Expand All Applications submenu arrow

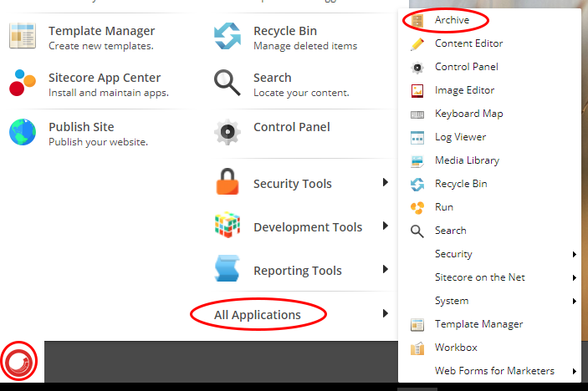385,313
